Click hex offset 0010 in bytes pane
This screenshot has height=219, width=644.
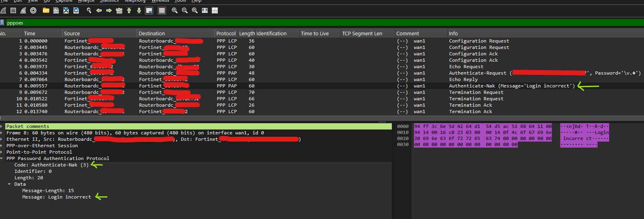point(403,132)
